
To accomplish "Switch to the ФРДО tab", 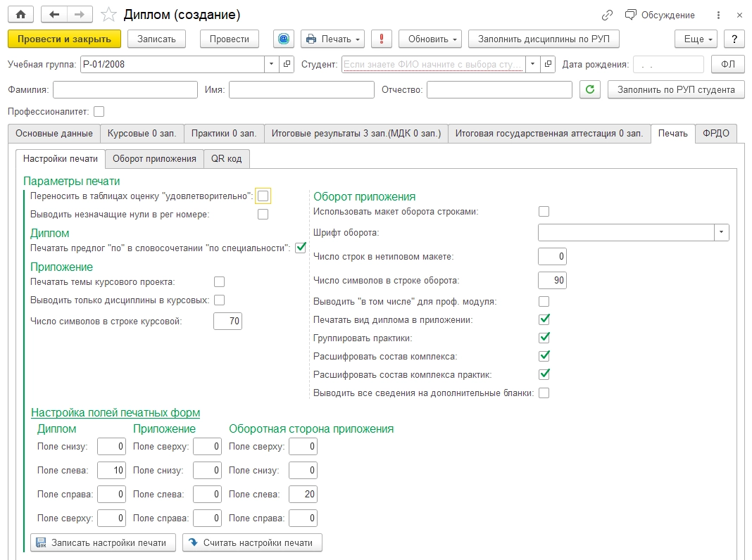I will pos(715,133).
